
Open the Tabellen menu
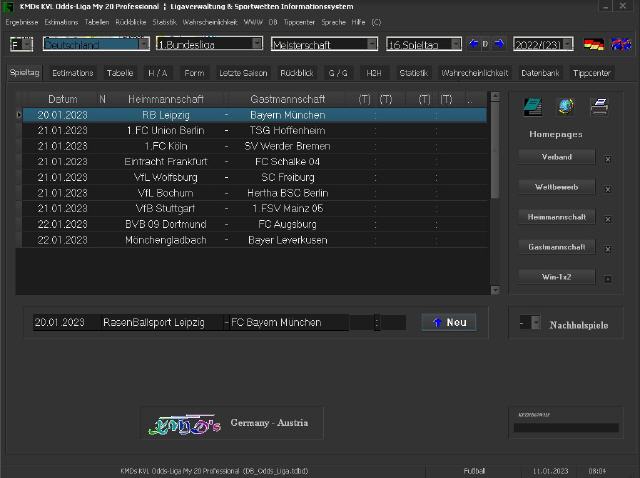click(x=97, y=22)
